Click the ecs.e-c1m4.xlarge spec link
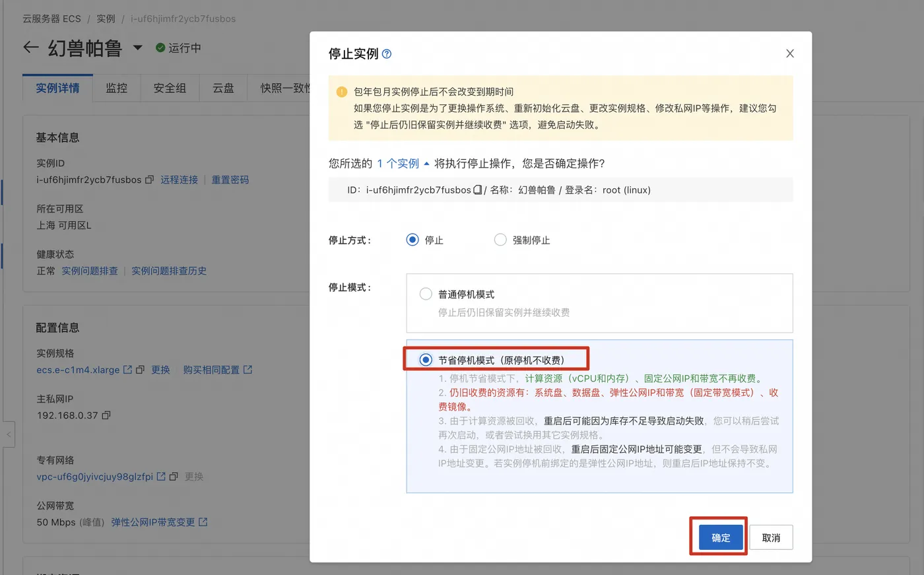 (78, 370)
